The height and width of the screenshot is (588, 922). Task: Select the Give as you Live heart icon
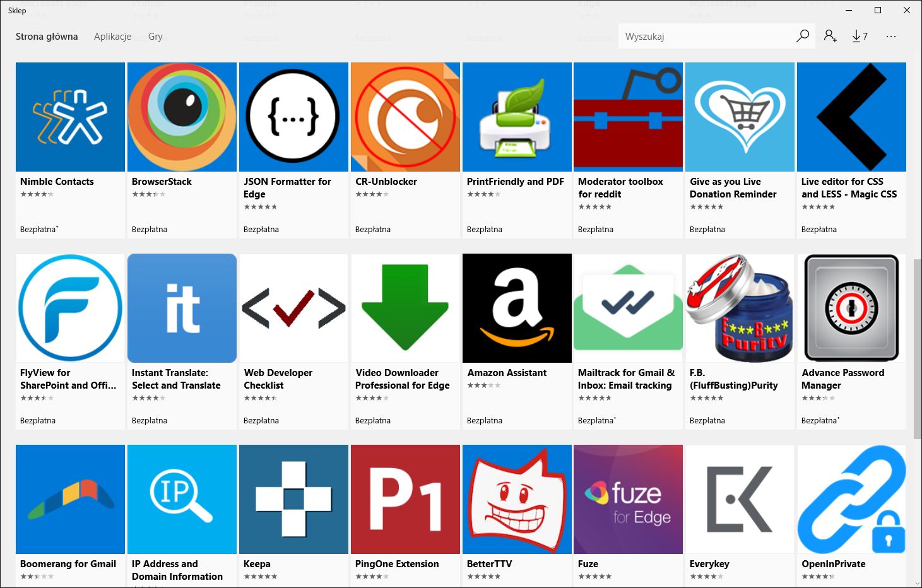coord(740,117)
